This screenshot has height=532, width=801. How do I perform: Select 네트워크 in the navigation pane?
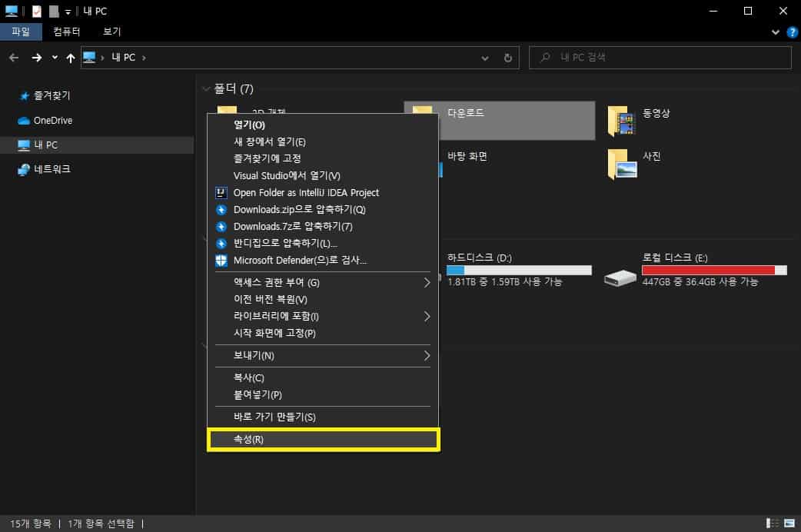coord(52,169)
